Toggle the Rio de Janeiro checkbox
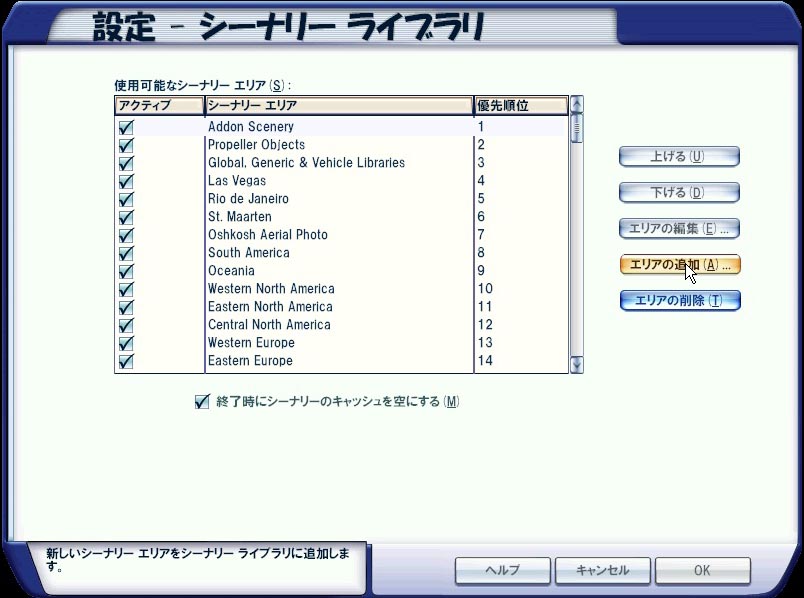The image size is (804, 598). point(126,199)
